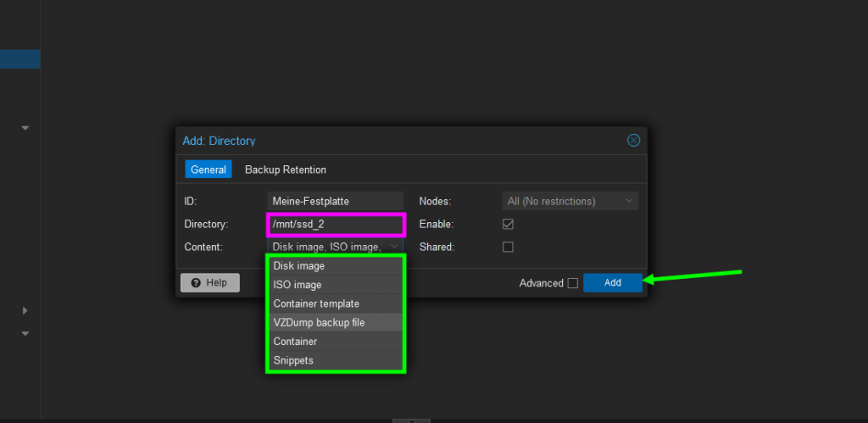Open the Nodes dropdown

[x=569, y=202]
